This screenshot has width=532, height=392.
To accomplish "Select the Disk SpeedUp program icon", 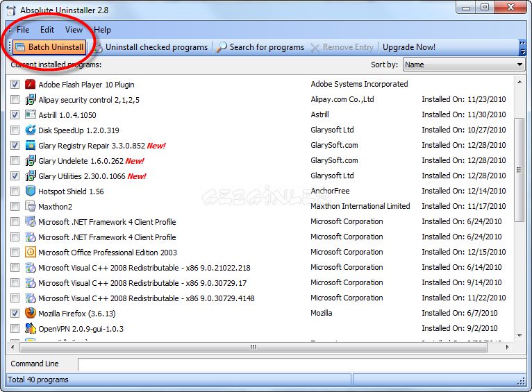I will point(30,130).
